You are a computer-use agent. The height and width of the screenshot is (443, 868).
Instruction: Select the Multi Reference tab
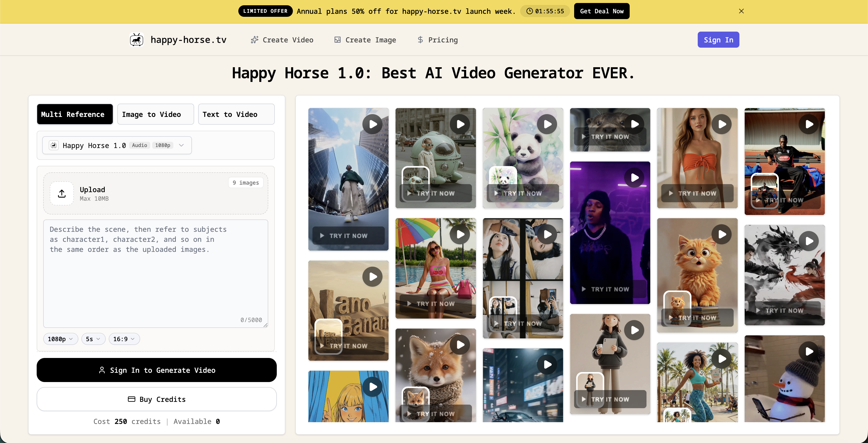point(75,114)
